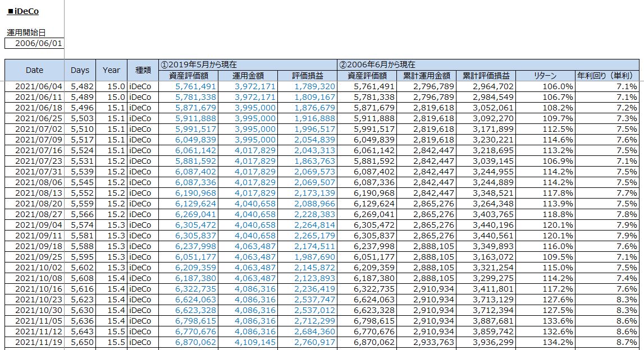Click the リターン column header
Viewport: 644px width, 350px height.
(x=545, y=76)
